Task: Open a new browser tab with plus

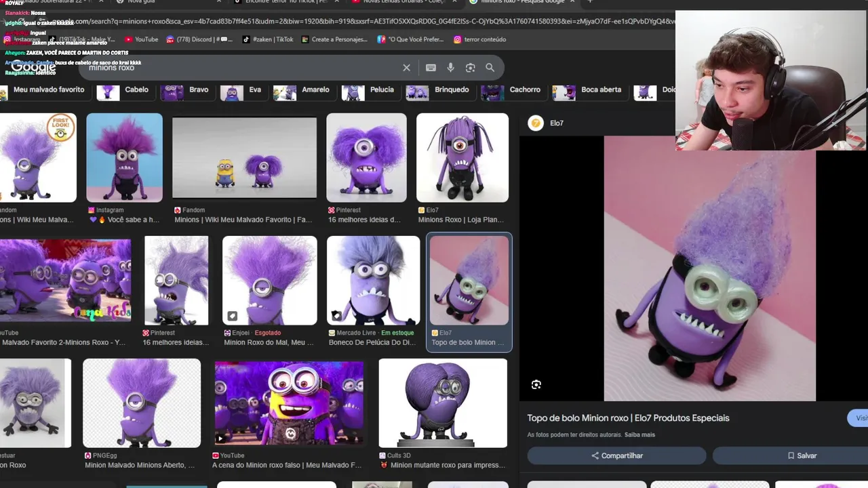Action: (590, 1)
